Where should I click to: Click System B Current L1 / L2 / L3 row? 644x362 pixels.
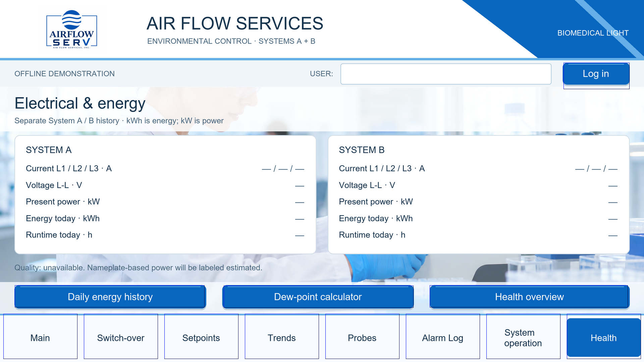[478, 169]
